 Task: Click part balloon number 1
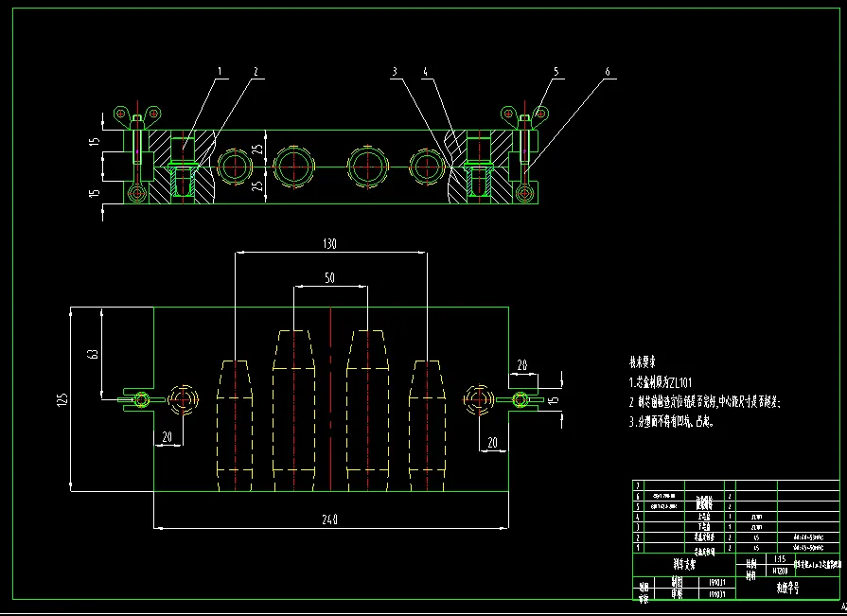[x=220, y=71]
